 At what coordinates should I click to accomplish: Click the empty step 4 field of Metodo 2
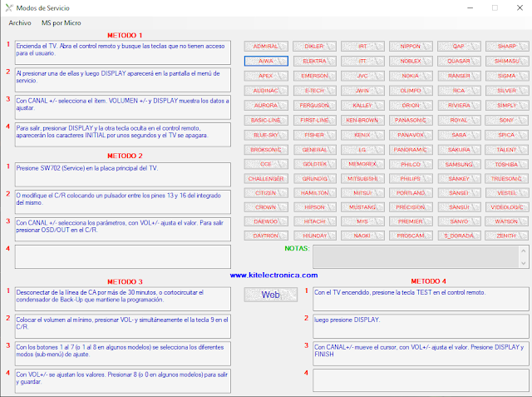(x=123, y=256)
